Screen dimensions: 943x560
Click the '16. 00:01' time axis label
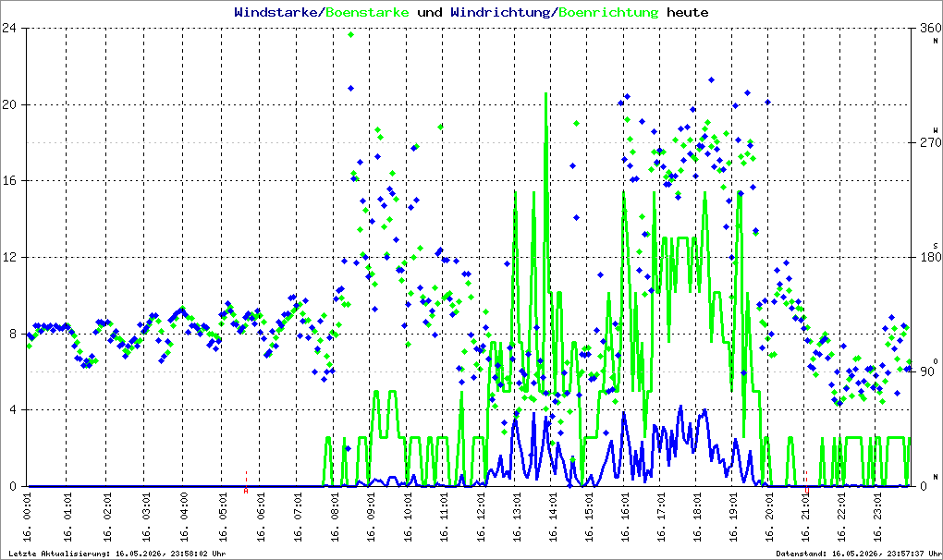pyautogui.click(x=28, y=517)
